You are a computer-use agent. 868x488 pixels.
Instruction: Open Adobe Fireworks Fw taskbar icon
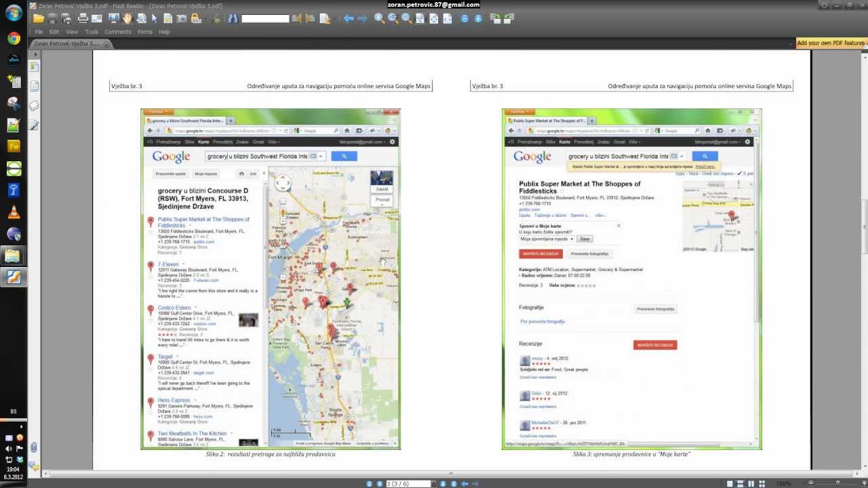pyautogui.click(x=14, y=146)
